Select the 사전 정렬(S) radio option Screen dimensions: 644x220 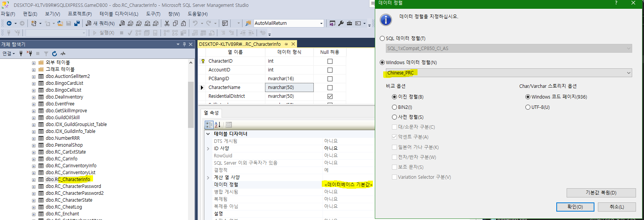click(394, 117)
